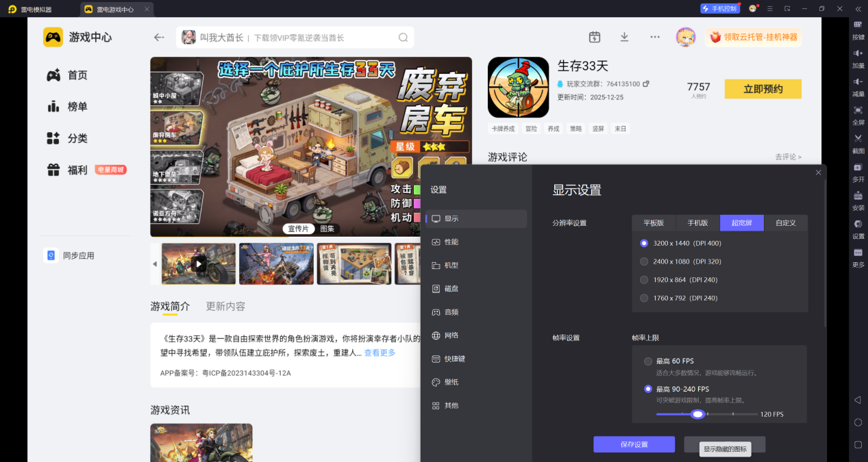Switch to the 平板版 resolution tab
The image size is (868, 462).
(x=654, y=222)
